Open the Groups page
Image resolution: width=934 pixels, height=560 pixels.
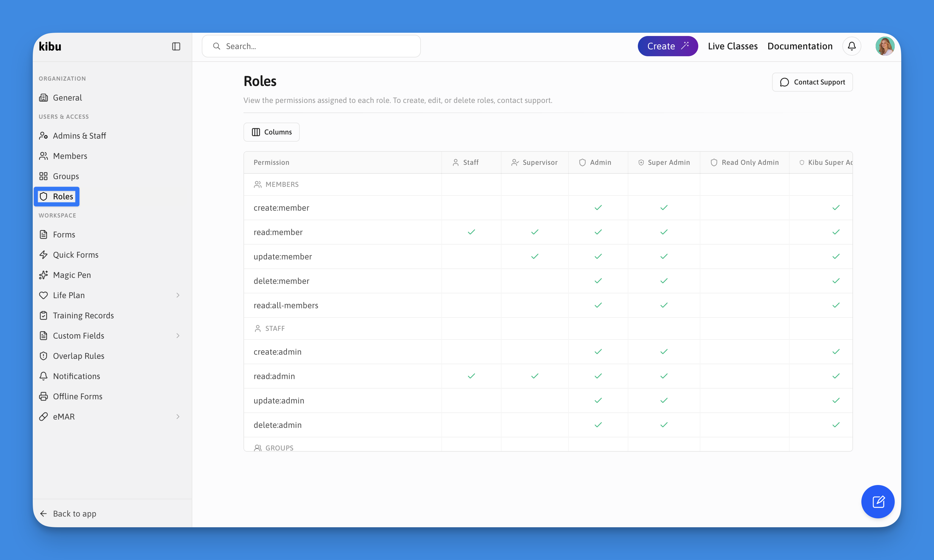pos(59,176)
